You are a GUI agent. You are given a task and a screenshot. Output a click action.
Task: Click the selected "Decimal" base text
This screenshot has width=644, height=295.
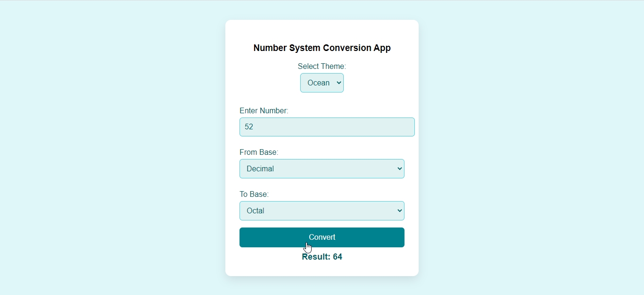click(x=260, y=169)
